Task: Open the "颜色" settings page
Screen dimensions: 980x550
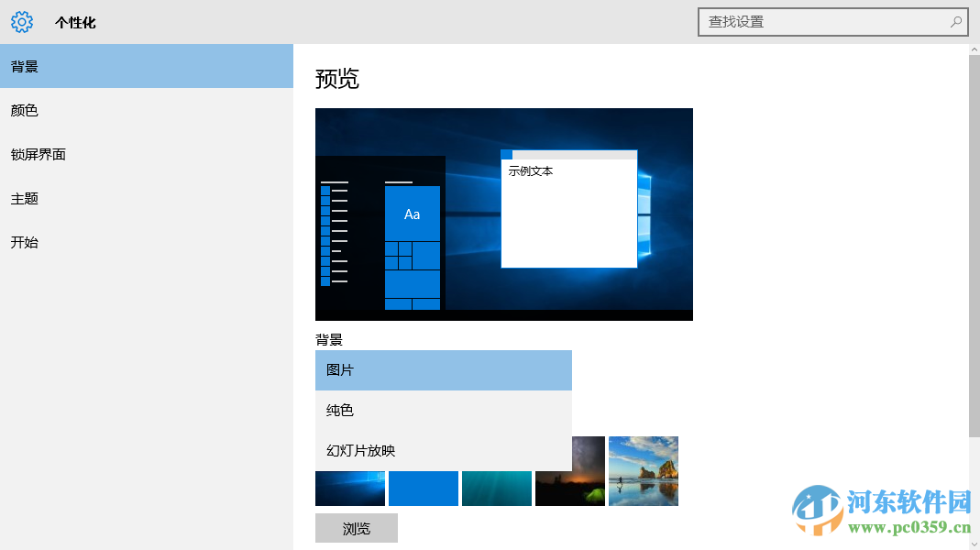Action: point(24,110)
